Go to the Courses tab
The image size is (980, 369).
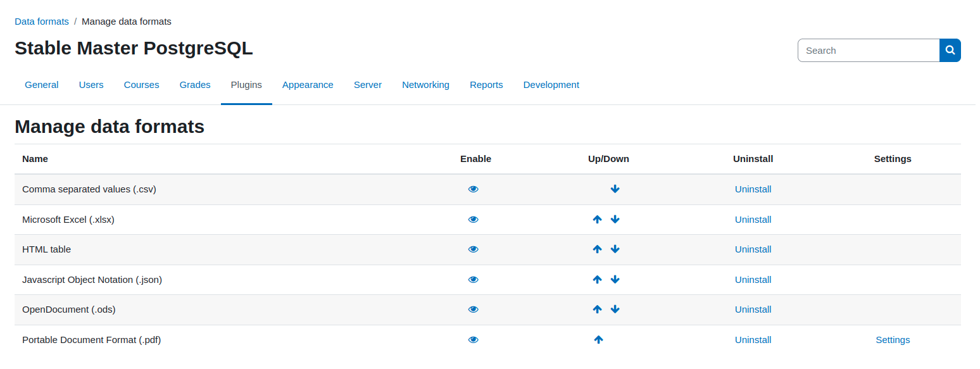142,85
